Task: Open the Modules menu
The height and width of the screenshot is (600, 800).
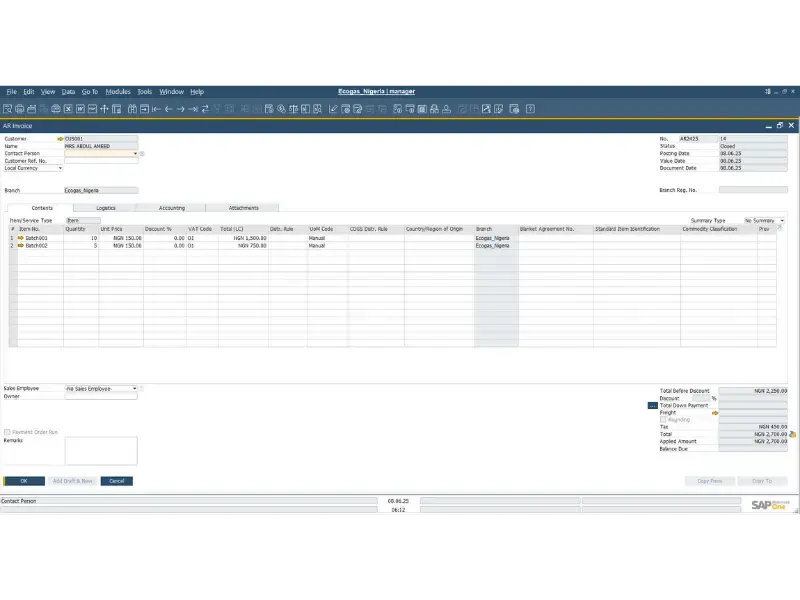Action: click(x=118, y=91)
